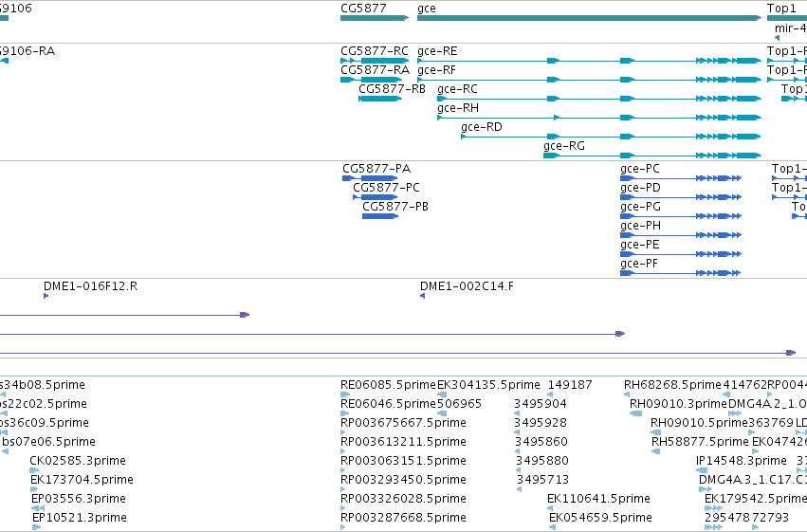Screen dimensions: 807x532
Task: Select the 149187 feature label
Action: (x=570, y=385)
